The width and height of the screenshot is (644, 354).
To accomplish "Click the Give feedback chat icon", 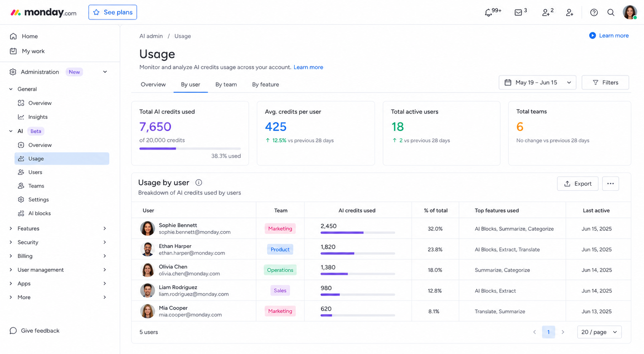I will click(x=13, y=330).
